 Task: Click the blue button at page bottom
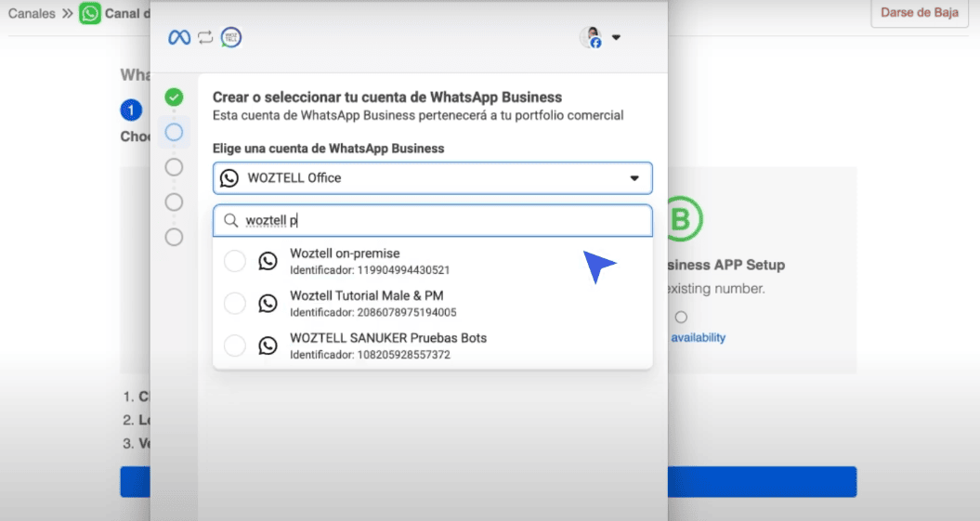[x=763, y=482]
